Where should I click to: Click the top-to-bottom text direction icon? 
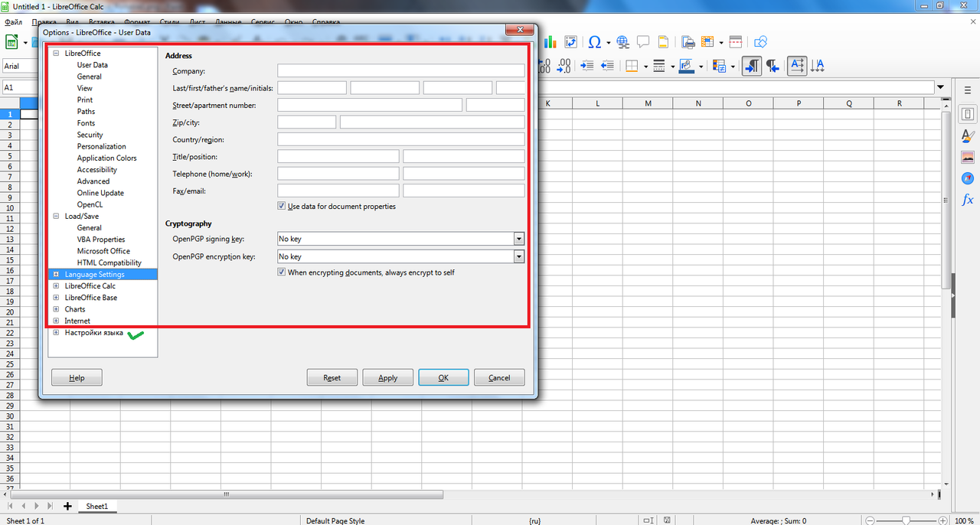(817, 67)
